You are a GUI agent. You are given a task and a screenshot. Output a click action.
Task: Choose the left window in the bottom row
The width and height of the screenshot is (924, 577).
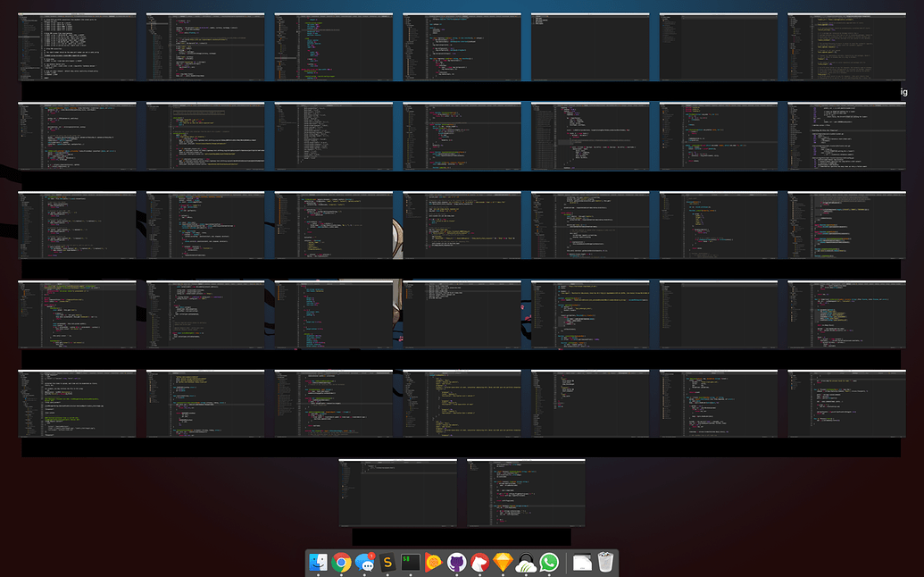click(x=397, y=493)
